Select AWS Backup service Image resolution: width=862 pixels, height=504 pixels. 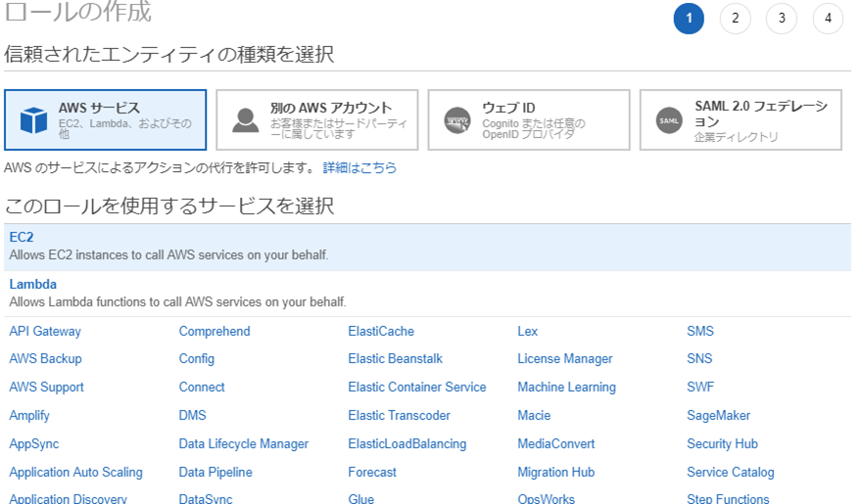tap(46, 358)
